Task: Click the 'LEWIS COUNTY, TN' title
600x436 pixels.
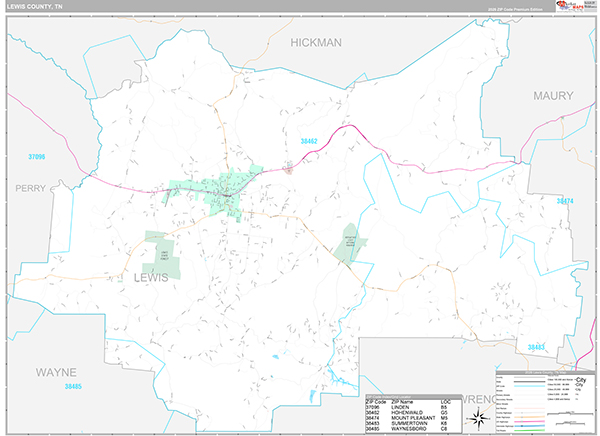Action: [34, 7]
